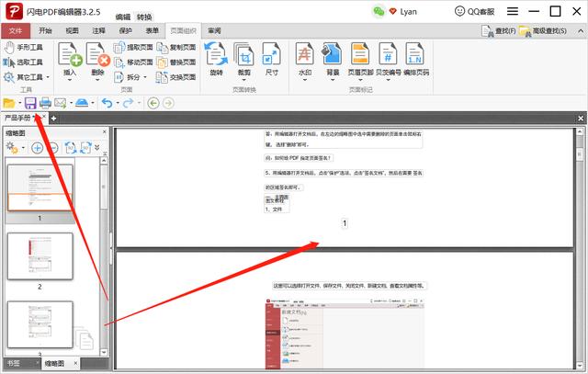Switch to the Start (开始) tab
The height and width of the screenshot is (374, 588).
pos(45,30)
